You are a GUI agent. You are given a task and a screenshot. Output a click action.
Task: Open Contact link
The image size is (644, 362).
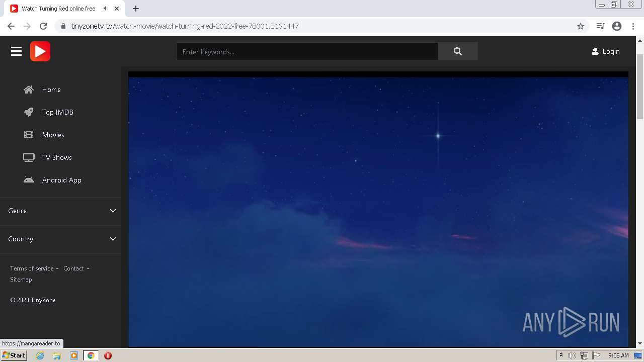click(73, 268)
